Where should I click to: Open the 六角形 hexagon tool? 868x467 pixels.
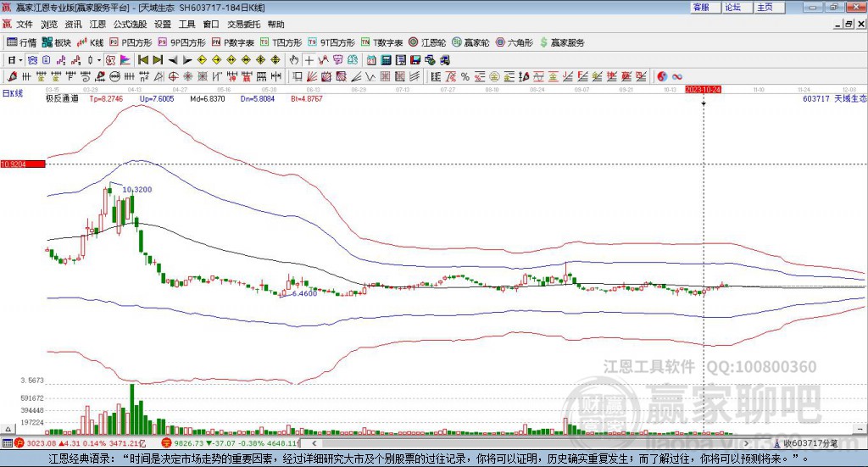tap(515, 42)
